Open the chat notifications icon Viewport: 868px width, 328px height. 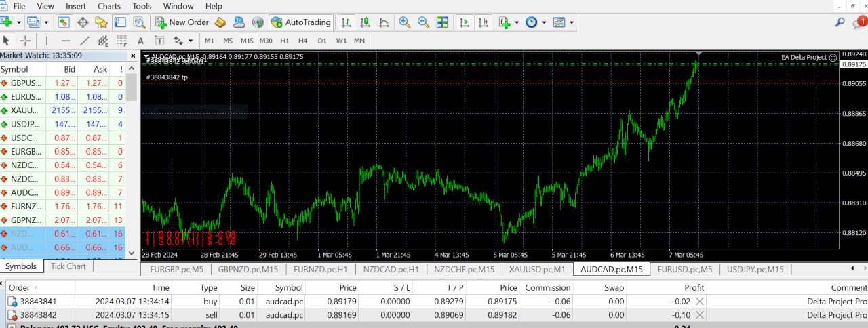pos(859,22)
